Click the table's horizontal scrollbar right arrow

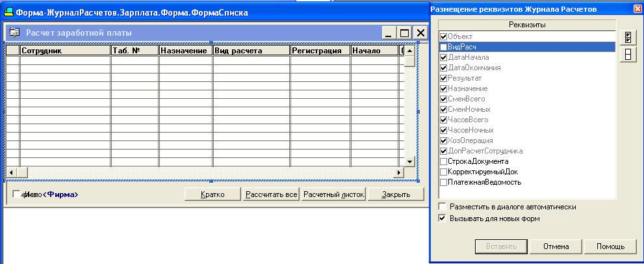(x=398, y=172)
